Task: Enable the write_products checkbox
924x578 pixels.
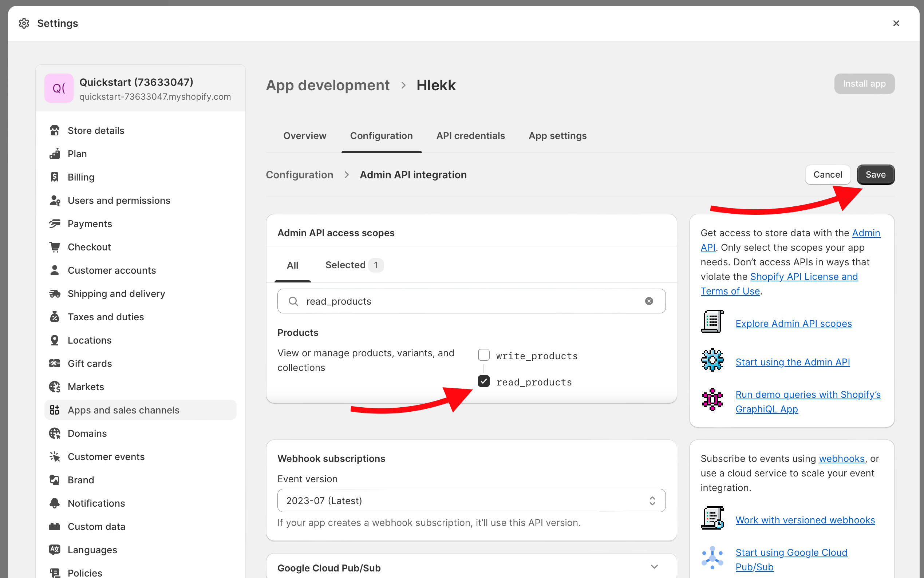Action: [483, 355]
